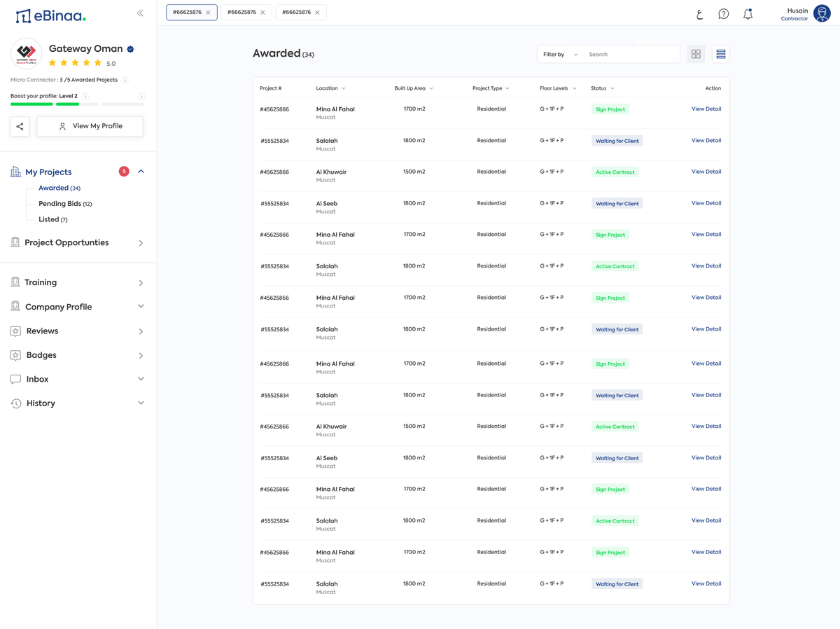
Task: Open the Filter by dropdown
Action: click(560, 54)
